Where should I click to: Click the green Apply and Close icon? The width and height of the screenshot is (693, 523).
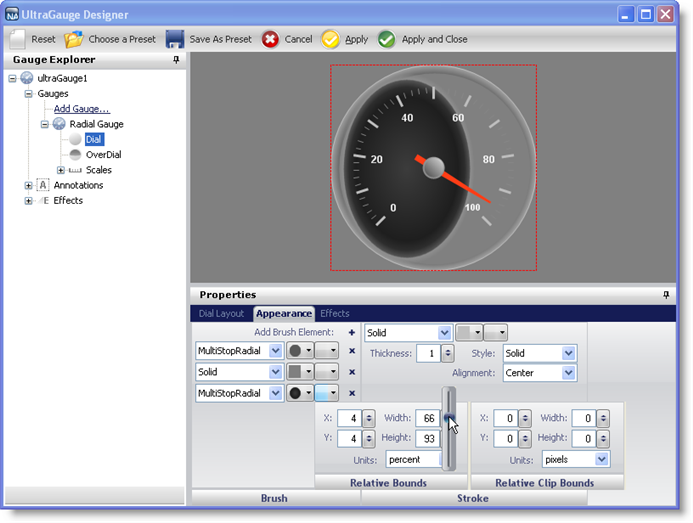(x=387, y=39)
